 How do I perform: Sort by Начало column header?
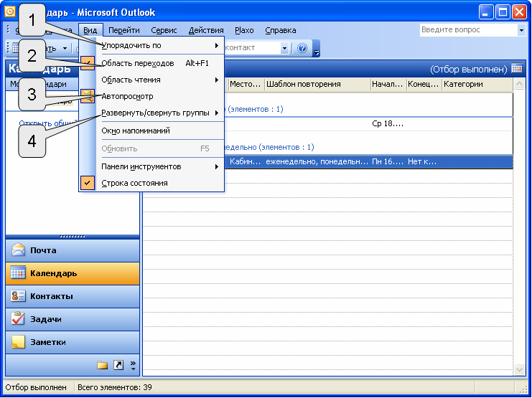click(x=388, y=84)
